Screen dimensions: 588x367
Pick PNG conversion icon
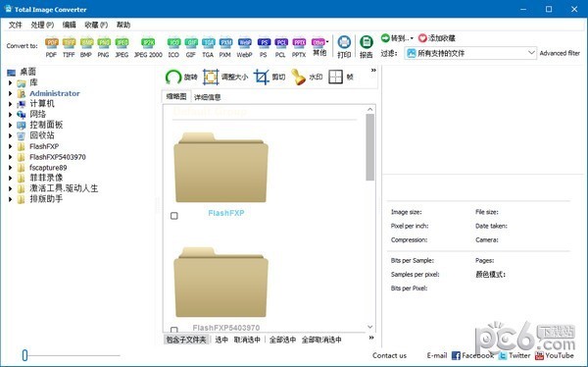104,47
